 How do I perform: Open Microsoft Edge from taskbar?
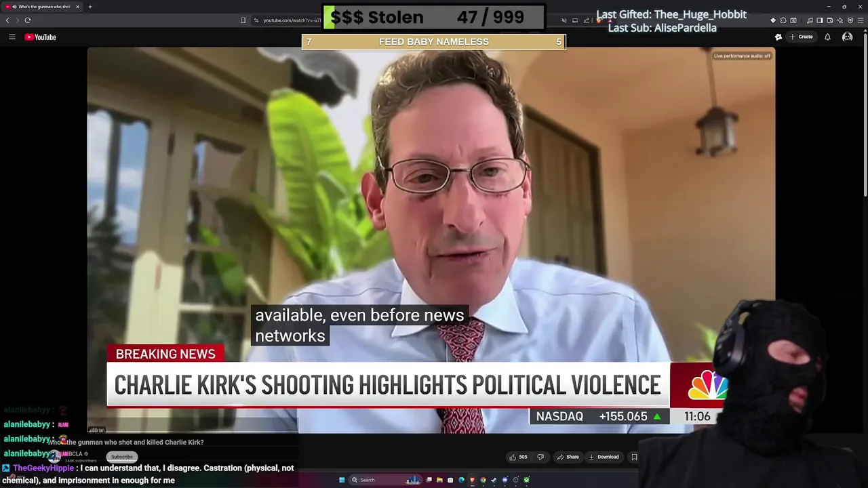[x=461, y=480]
